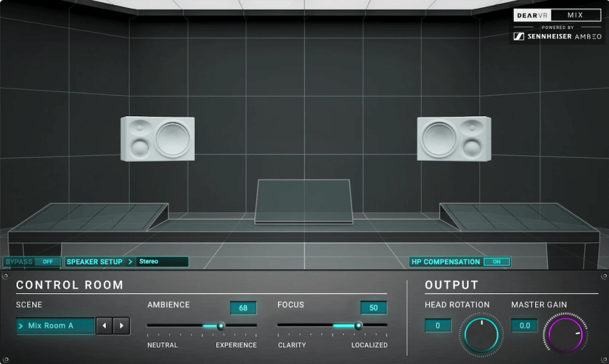Viewport: 609px width, 364px height.
Task: Select the left studio monitor speaker
Action: 157,139
